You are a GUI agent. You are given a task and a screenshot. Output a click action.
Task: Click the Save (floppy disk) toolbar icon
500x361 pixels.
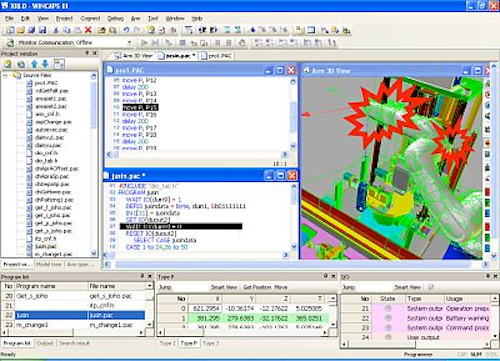(x=43, y=30)
